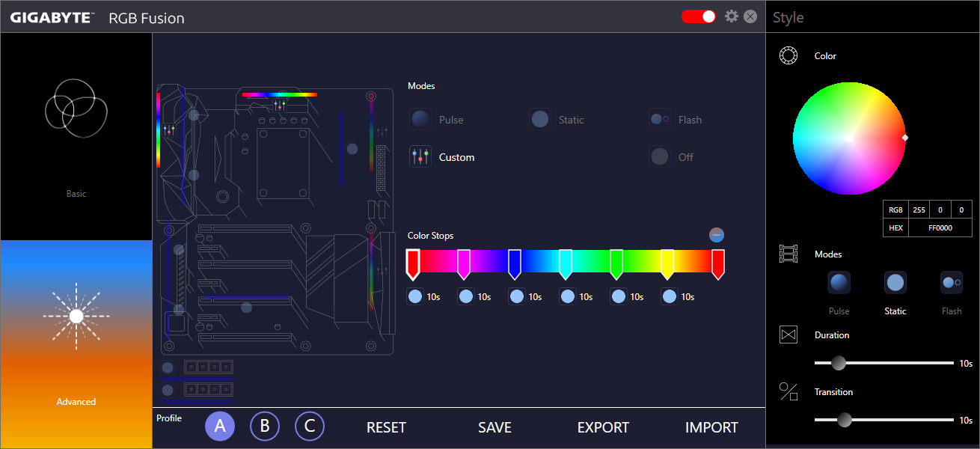Click the vertical rainbow strip on left edge
Image resolution: width=980 pixels, height=449 pixels.
click(159, 129)
